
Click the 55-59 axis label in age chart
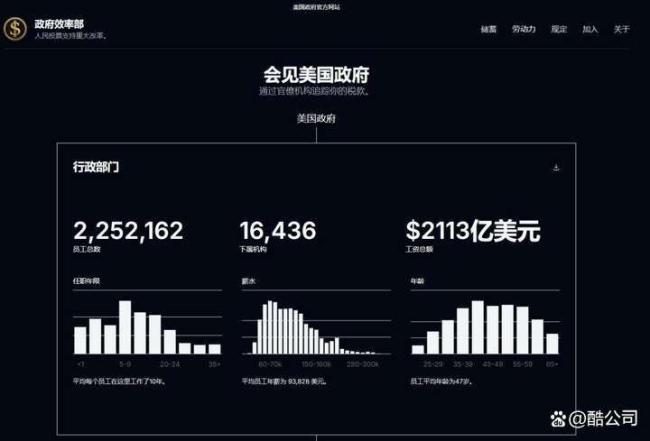[522, 364]
